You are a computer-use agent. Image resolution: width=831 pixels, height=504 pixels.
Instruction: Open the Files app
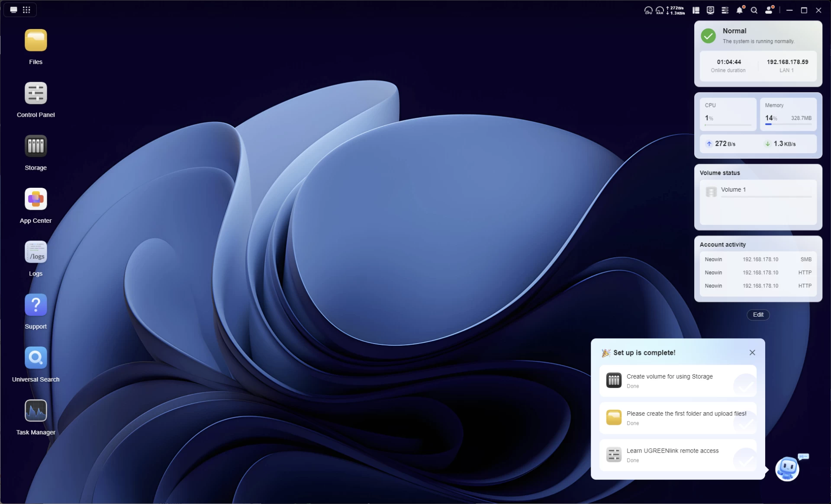click(x=35, y=40)
